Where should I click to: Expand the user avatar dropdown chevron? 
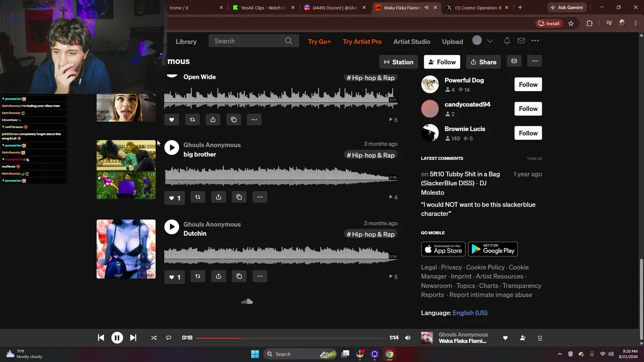click(490, 41)
